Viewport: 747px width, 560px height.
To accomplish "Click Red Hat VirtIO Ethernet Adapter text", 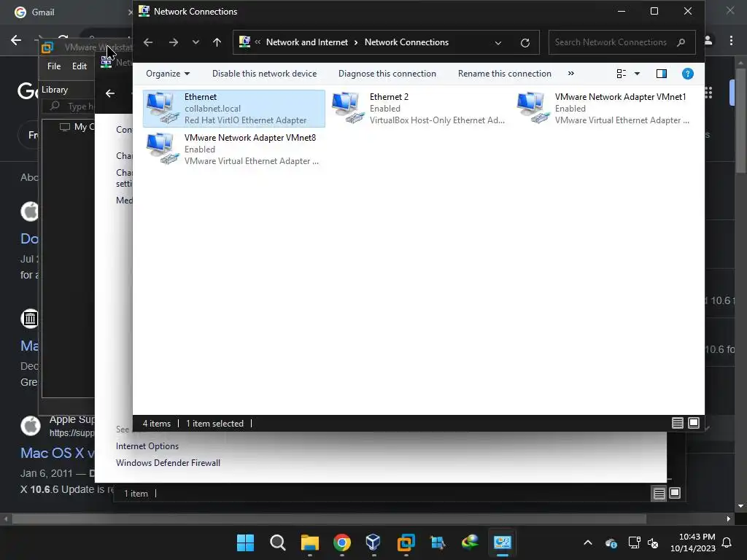I will (245, 120).
